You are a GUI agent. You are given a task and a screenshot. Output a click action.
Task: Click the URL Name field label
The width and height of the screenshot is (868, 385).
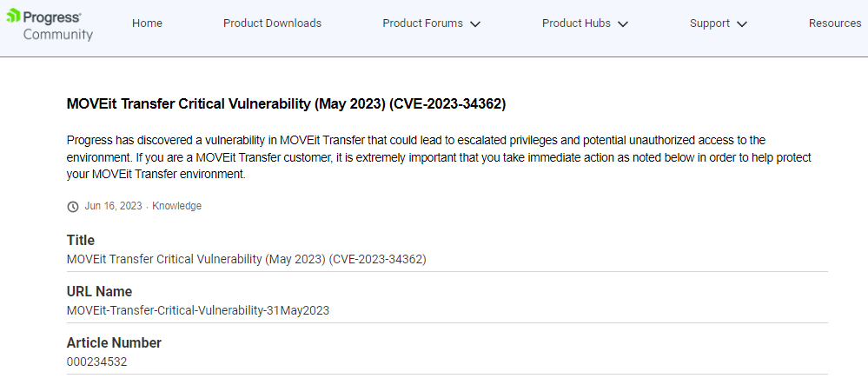tap(99, 291)
